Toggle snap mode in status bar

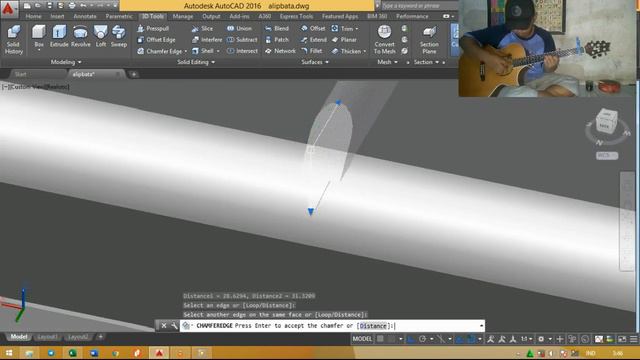[391, 339]
